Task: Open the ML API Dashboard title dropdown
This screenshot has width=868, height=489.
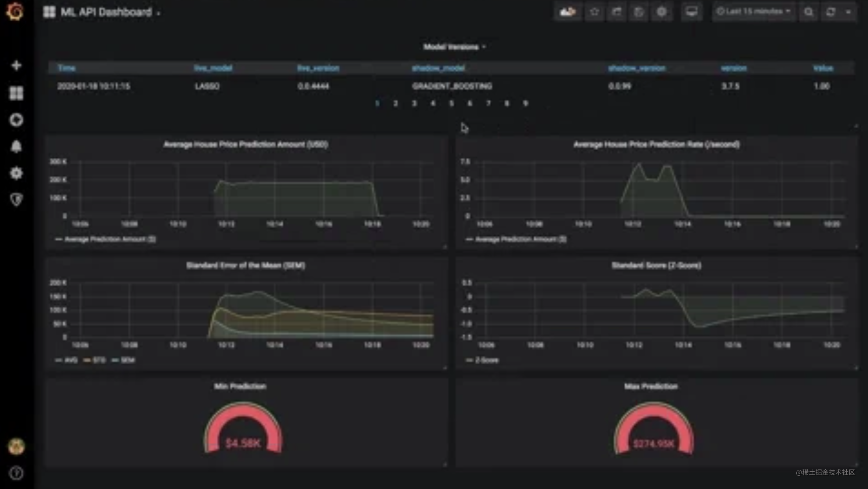Action: pyautogui.click(x=107, y=12)
